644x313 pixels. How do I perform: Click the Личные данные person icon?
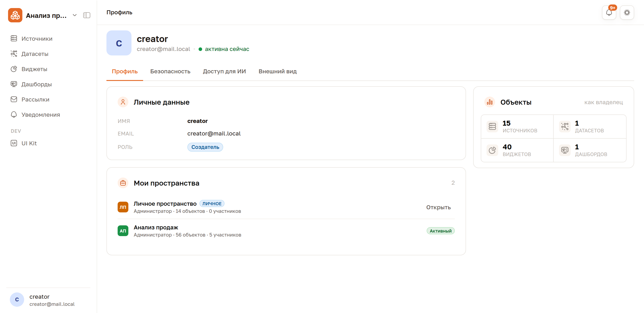123,102
